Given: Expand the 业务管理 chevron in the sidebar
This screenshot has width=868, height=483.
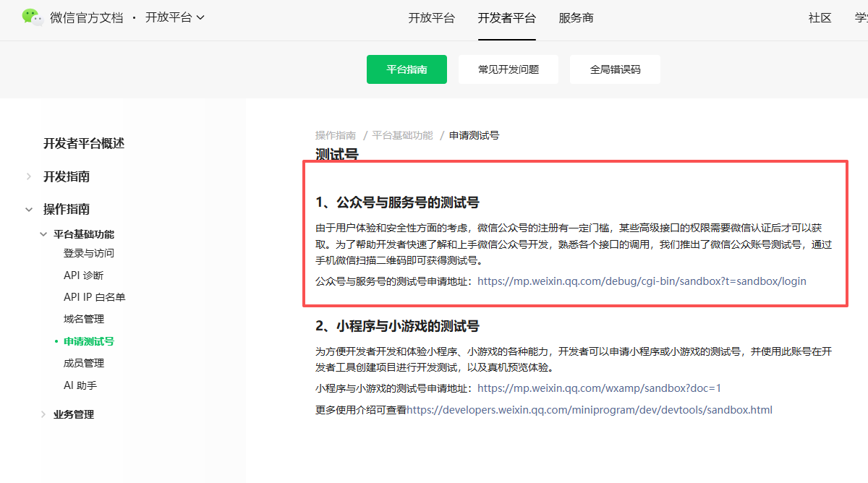Looking at the screenshot, I should [x=43, y=414].
